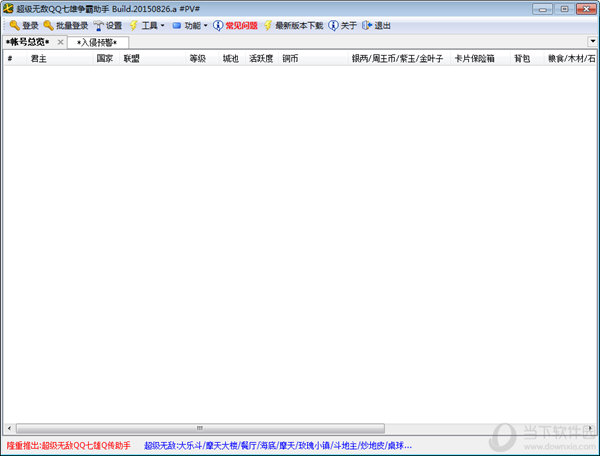This screenshot has height=456, width=600.
Task: Click the blue folder icon beside 功能
Action: pyautogui.click(x=176, y=26)
